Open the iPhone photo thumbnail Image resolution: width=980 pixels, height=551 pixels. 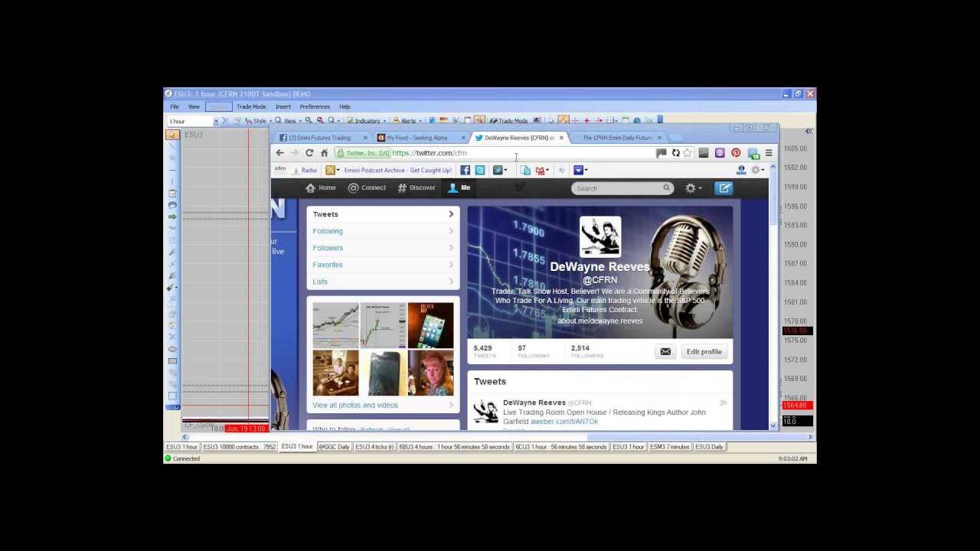pos(430,325)
